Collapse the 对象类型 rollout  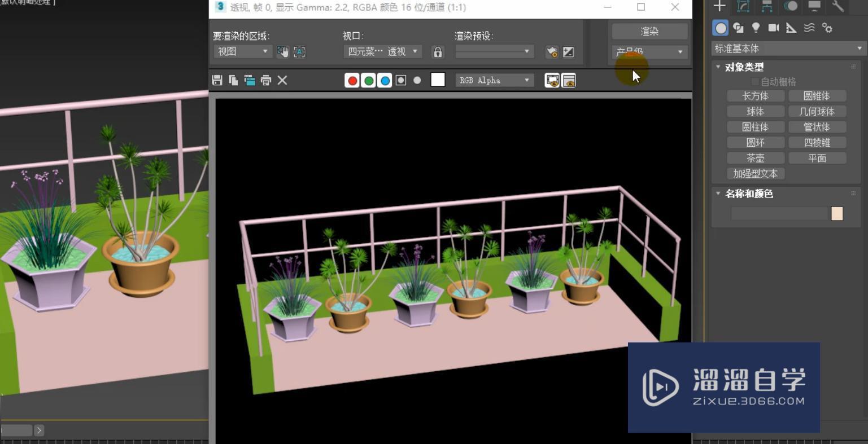tap(718, 67)
